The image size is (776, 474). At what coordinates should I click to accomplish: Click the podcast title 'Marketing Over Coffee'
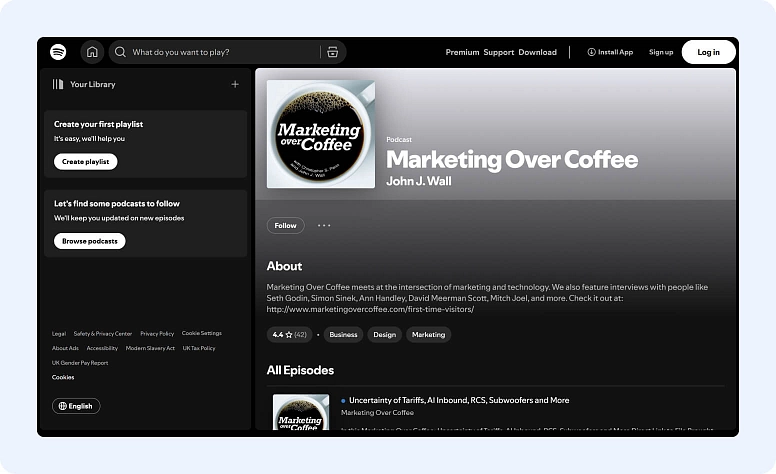point(512,159)
